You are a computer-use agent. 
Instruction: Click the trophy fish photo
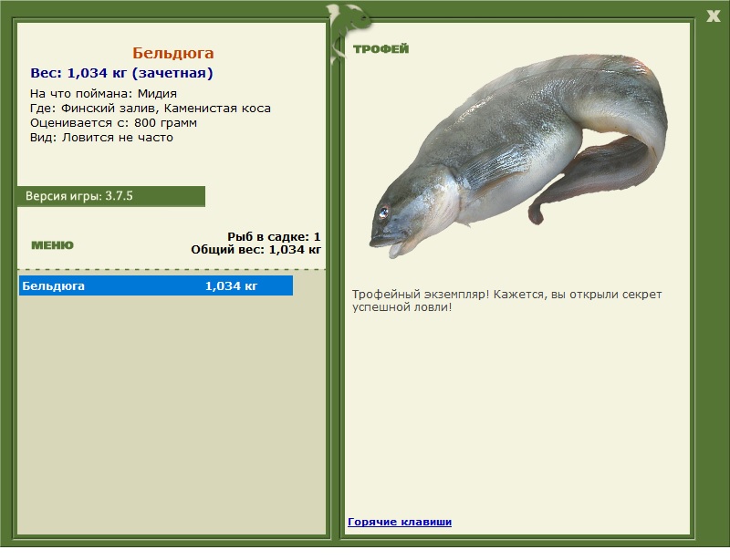(x=519, y=156)
